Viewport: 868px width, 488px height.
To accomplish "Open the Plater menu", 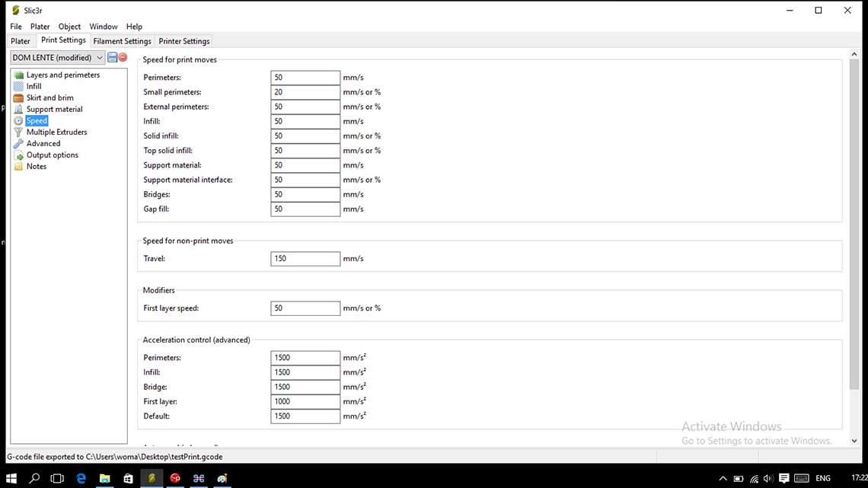I will coord(40,27).
